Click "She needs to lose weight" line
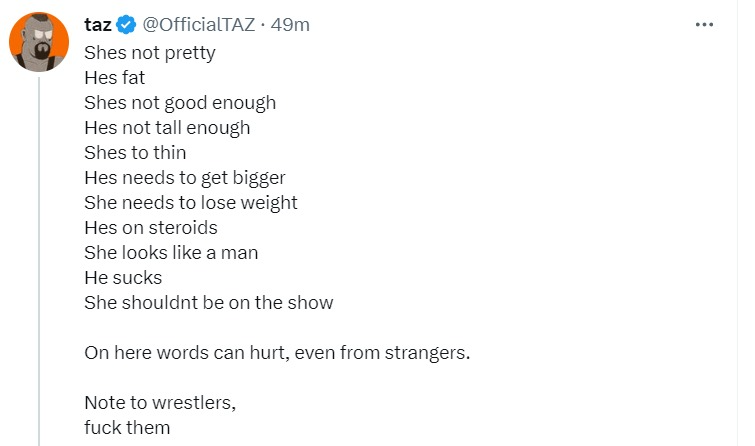The width and height of the screenshot is (755, 446). tap(191, 202)
